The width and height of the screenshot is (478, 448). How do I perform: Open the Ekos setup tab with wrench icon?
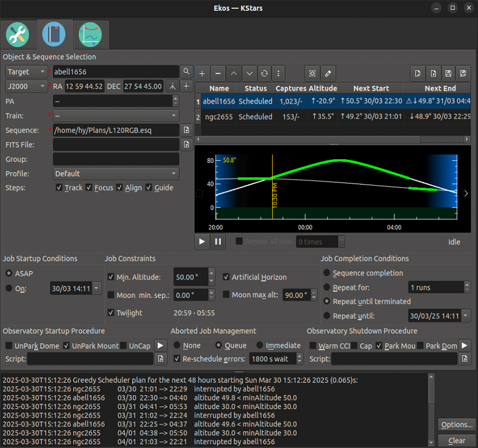18,34
